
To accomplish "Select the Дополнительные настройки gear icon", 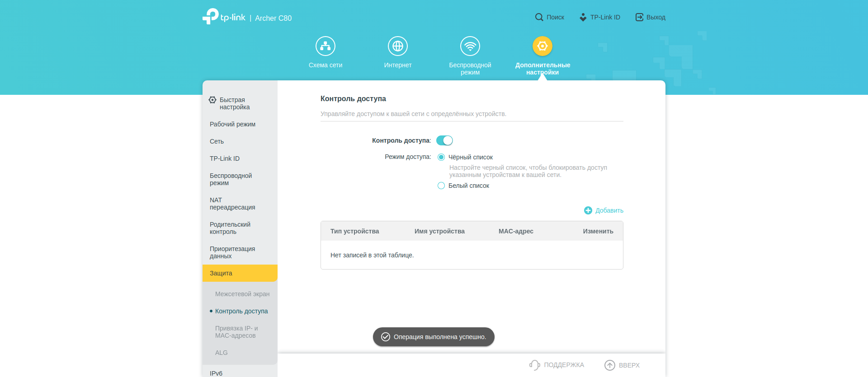I will [542, 46].
